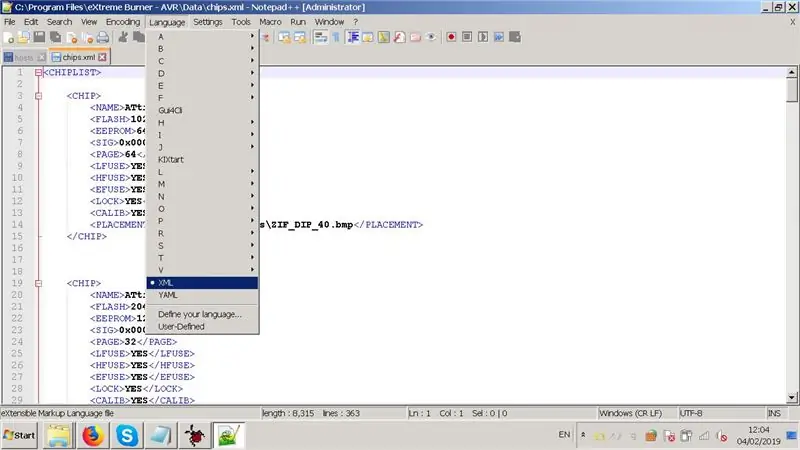
Task: Click run macro multiple times icon
Action: click(498, 37)
